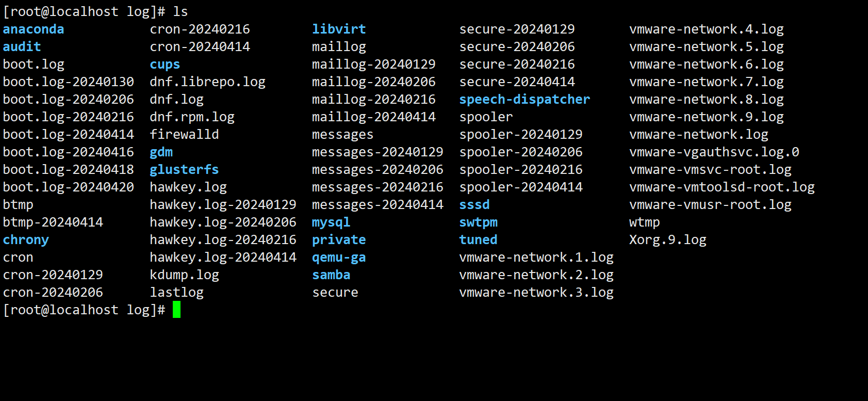This screenshot has height=401, width=868.
Task: Click the firewalld entry
Action: click(184, 135)
